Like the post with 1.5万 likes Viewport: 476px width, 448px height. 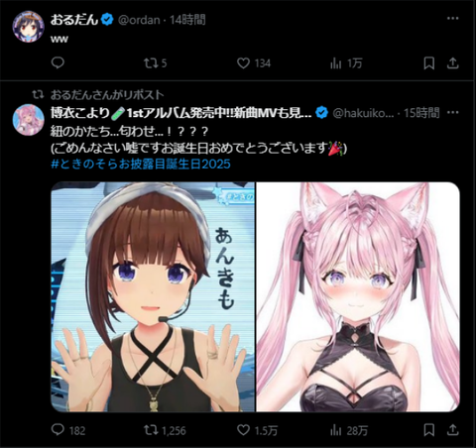point(257,430)
